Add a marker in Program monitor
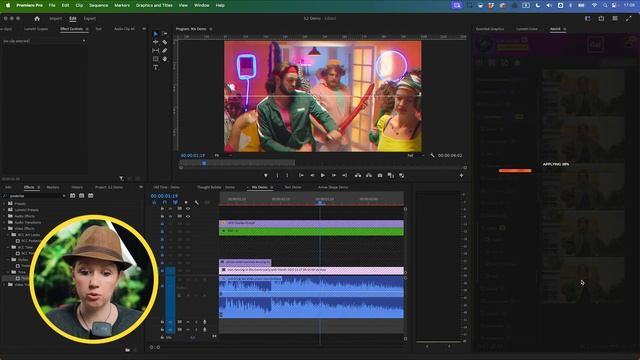This screenshot has width=640, height=360. pos(266,175)
